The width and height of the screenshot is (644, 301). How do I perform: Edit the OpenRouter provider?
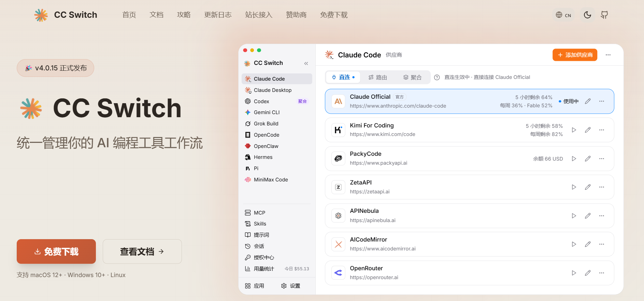click(x=588, y=273)
